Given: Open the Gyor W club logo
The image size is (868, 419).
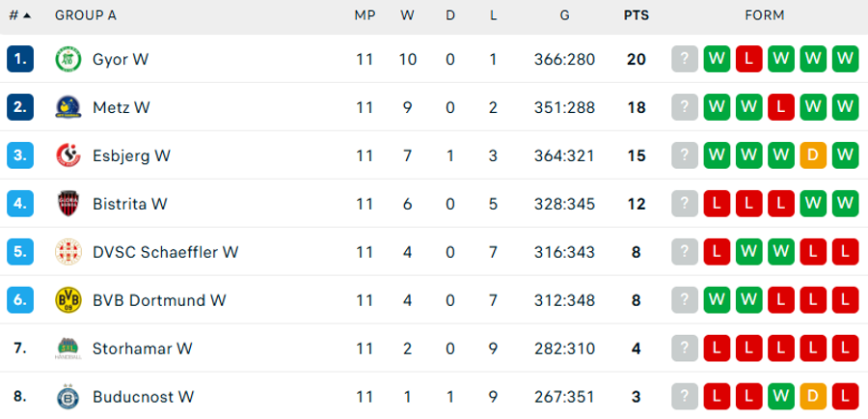Looking at the screenshot, I should coord(68,59).
